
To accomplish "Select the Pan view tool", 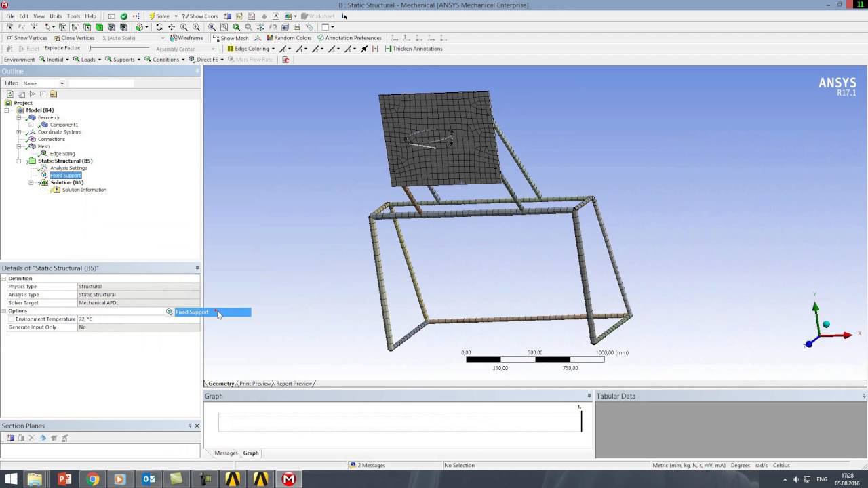I will pyautogui.click(x=172, y=27).
